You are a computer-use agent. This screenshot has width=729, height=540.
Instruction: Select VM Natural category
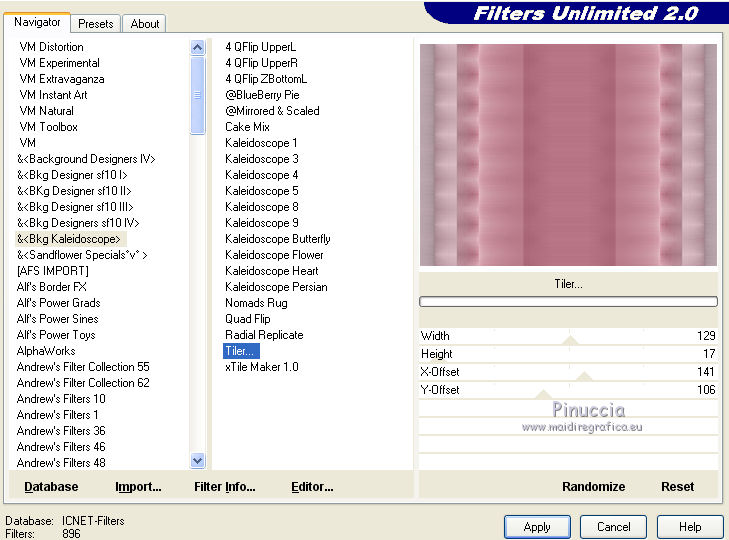46,111
